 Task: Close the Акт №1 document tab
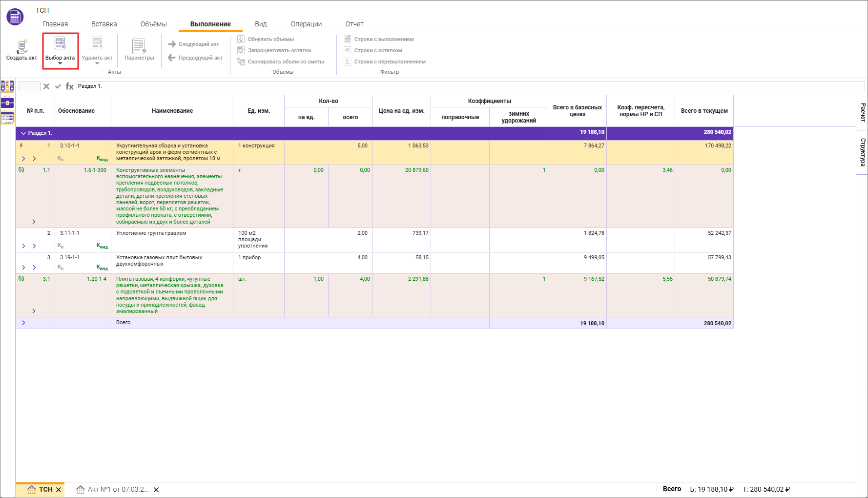(156, 490)
